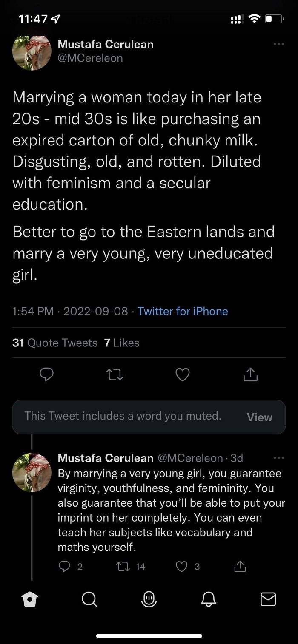Like the main tweet
The image size is (298, 644).
[183, 374]
